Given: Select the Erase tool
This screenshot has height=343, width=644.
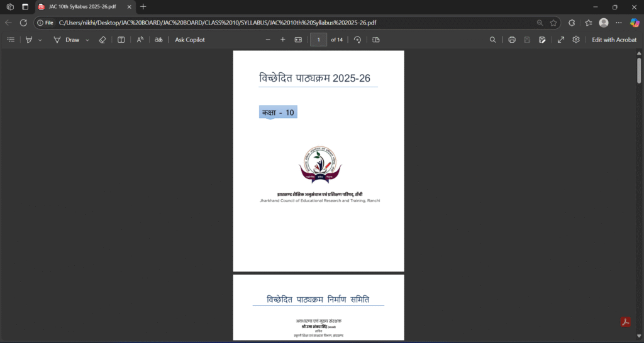Looking at the screenshot, I should tap(103, 40).
